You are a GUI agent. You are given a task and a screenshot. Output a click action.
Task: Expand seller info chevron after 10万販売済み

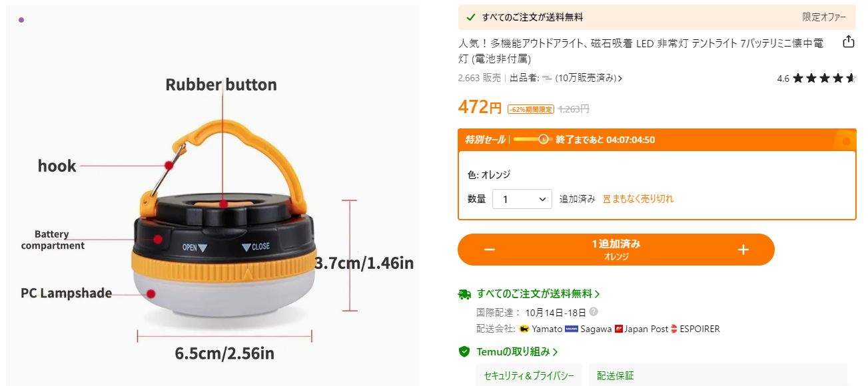(621, 79)
